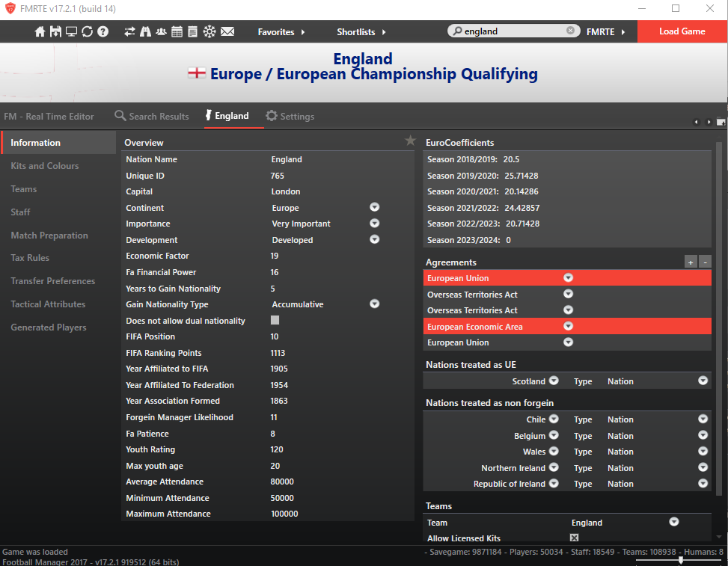Click the zoom slider handle in status bar
The width and height of the screenshot is (728, 566).
click(x=681, y=561)
